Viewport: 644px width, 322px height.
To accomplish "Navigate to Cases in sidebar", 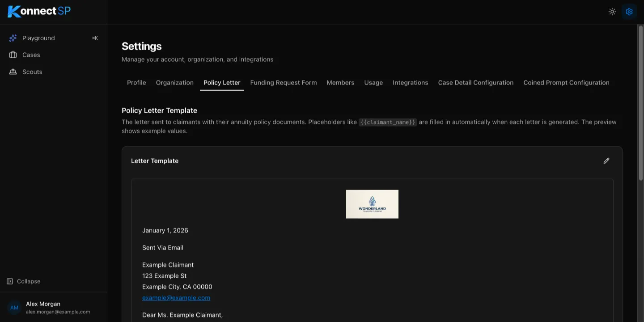I will point(54,55).
